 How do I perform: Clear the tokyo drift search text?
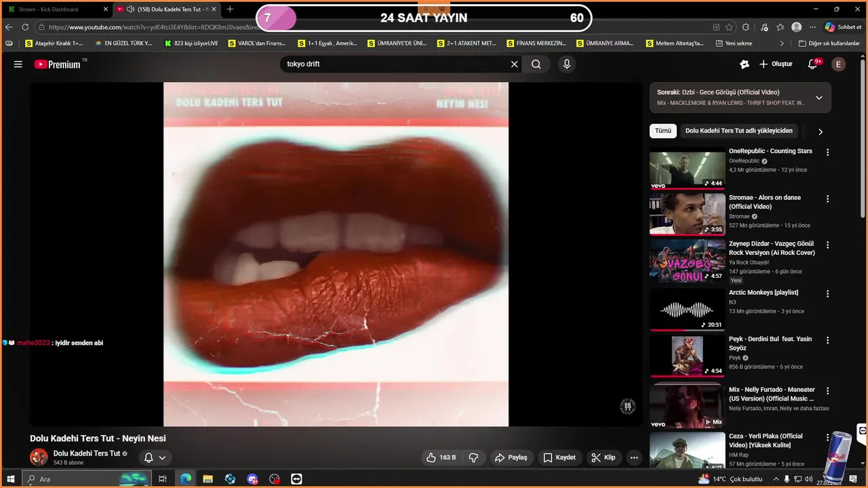tap(514, 64)
